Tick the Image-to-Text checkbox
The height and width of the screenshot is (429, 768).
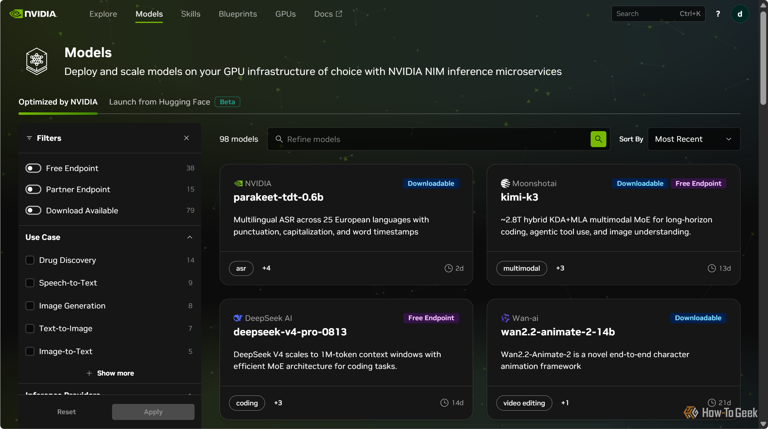(30, 351)
